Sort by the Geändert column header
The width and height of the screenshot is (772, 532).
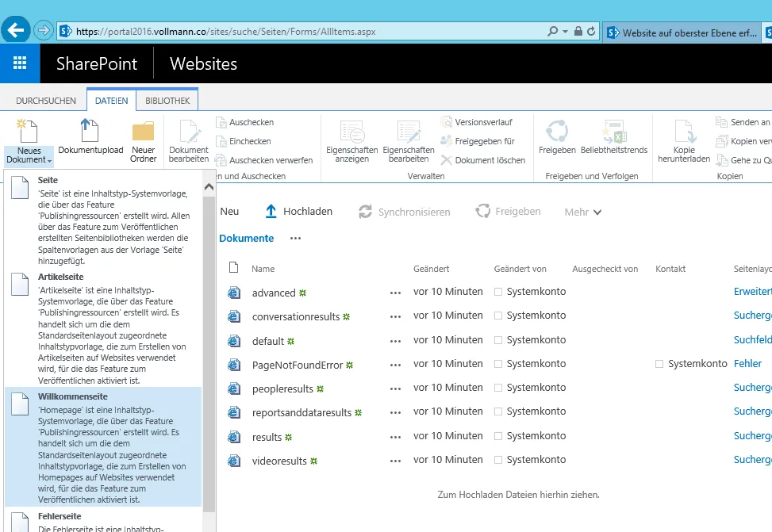(432, 269)
